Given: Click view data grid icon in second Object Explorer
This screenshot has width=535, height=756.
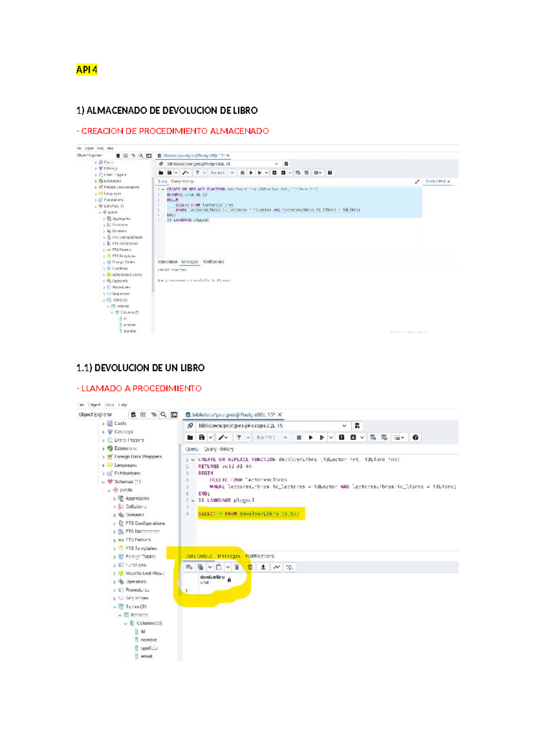Looking at the screenshot, I should 143,415.
